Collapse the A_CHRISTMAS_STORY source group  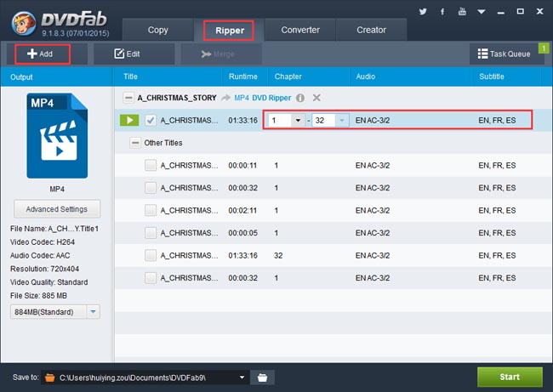[x=128, y=98]
